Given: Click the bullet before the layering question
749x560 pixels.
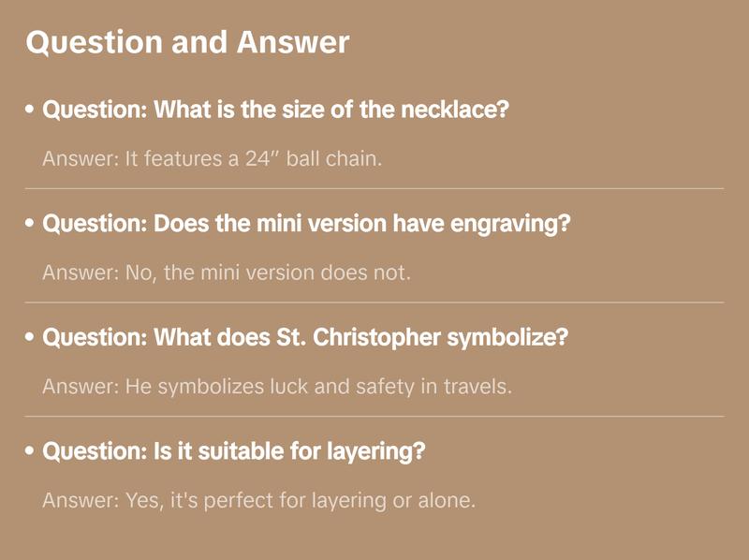Looking at the screenshot, I should pos(31,451).
